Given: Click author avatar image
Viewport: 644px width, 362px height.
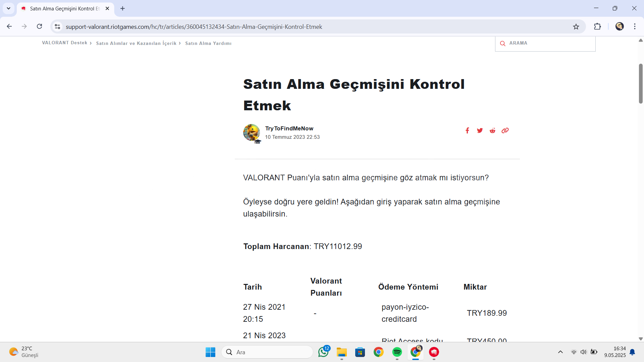Looking at the screenshot, I should tap(252, 132).
